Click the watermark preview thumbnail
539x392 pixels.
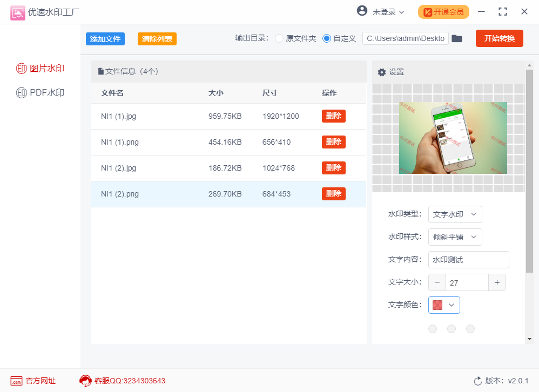(453, 138)
